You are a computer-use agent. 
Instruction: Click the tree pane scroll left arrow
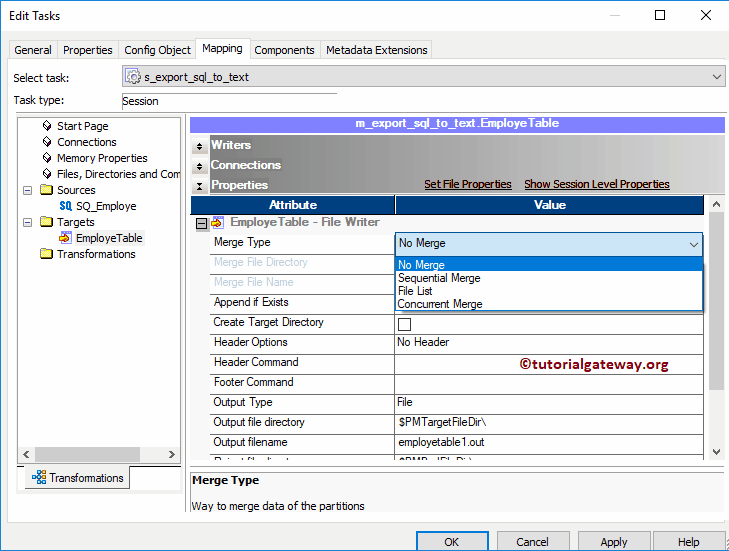pos(26,454)
